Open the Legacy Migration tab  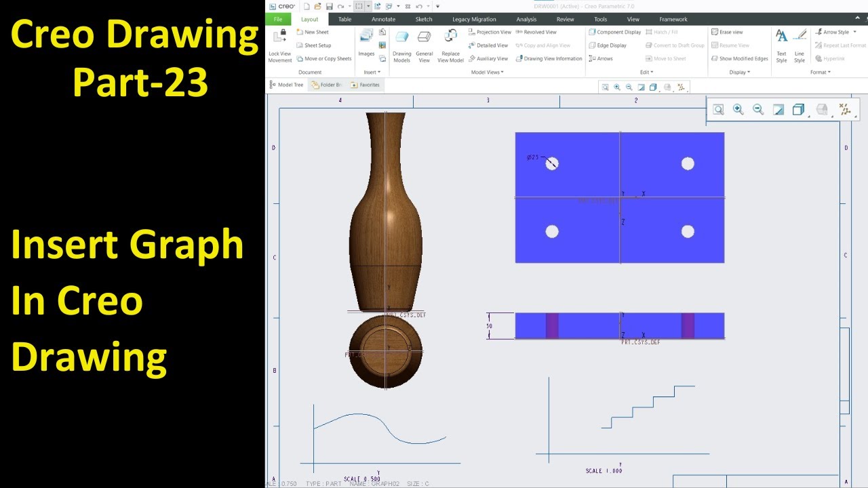point(474,19)
